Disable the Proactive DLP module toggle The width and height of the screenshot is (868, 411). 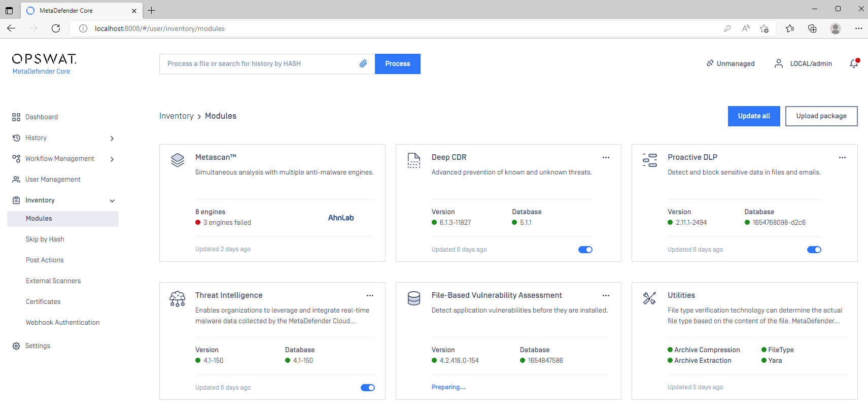click(x=814, y=250)
